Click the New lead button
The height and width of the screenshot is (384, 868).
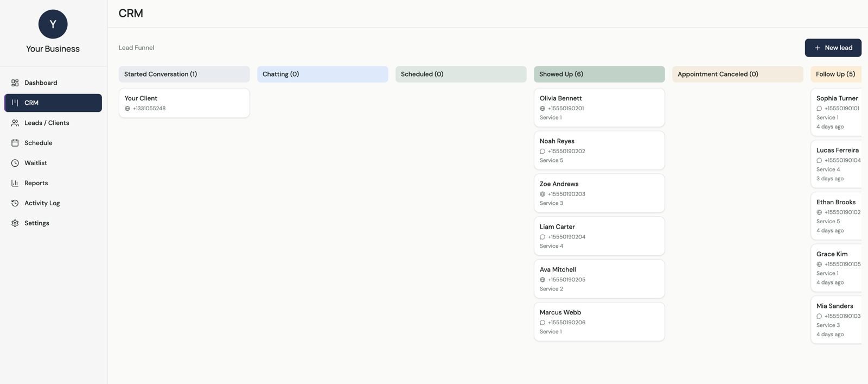(833, 48)
